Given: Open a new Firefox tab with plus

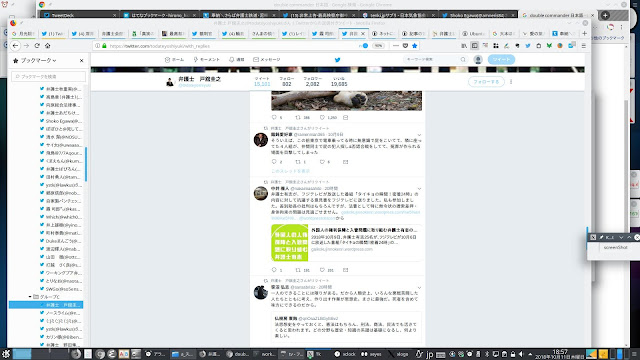Looking at the screenshot, I should 584,33.
